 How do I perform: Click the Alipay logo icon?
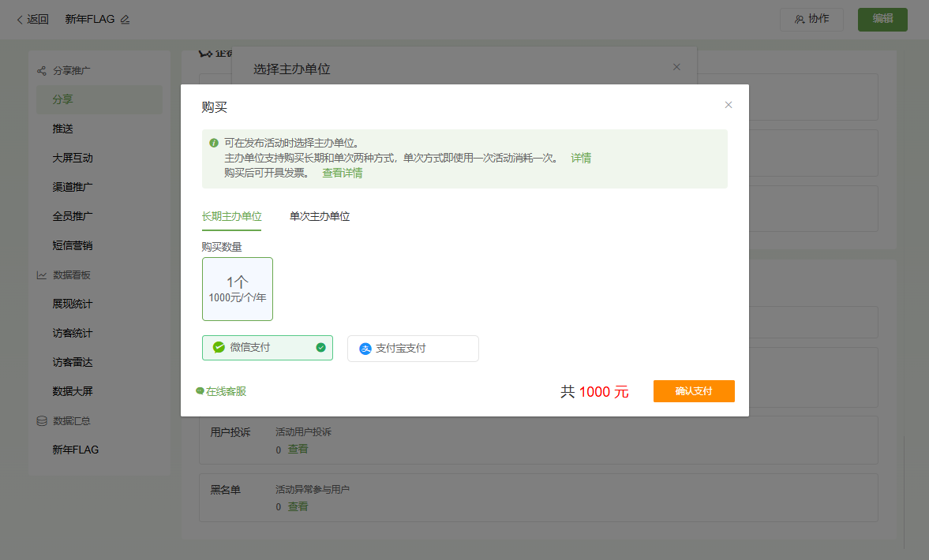pyautogui.click(x=365, y=349)
